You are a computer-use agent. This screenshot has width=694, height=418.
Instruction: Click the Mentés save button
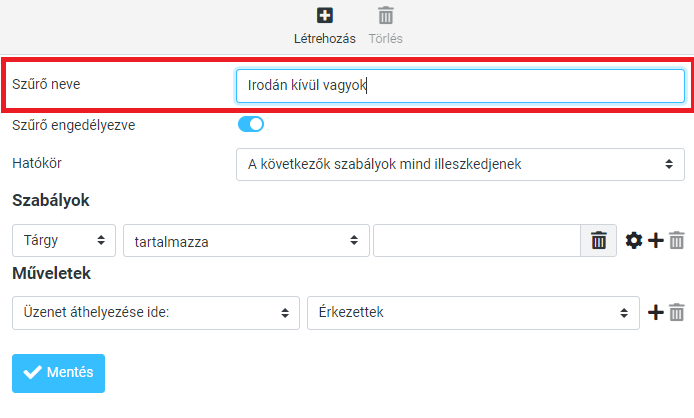[58, 373]
